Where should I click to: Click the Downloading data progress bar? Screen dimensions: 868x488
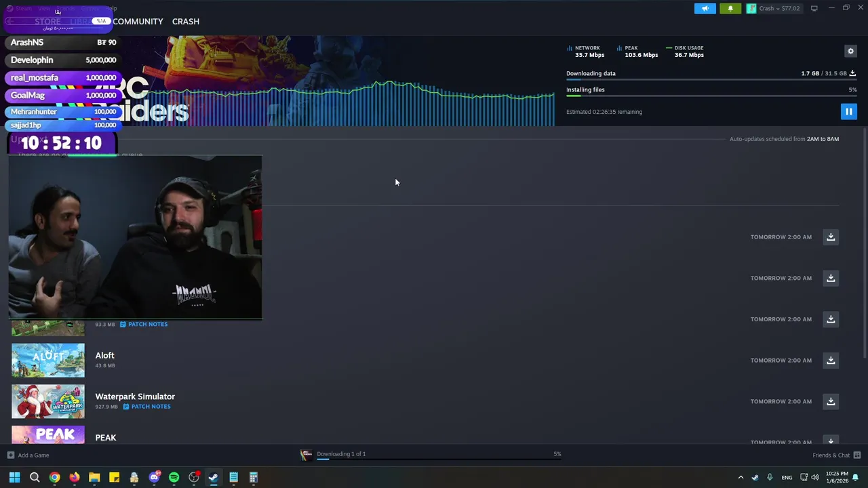point(711,80)
